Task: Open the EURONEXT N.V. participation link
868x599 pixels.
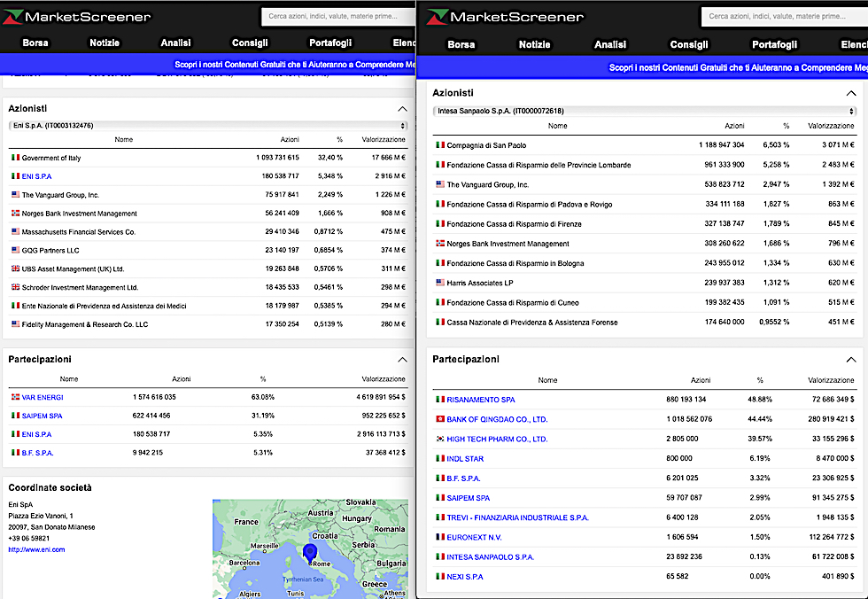Action: (475, 538)
